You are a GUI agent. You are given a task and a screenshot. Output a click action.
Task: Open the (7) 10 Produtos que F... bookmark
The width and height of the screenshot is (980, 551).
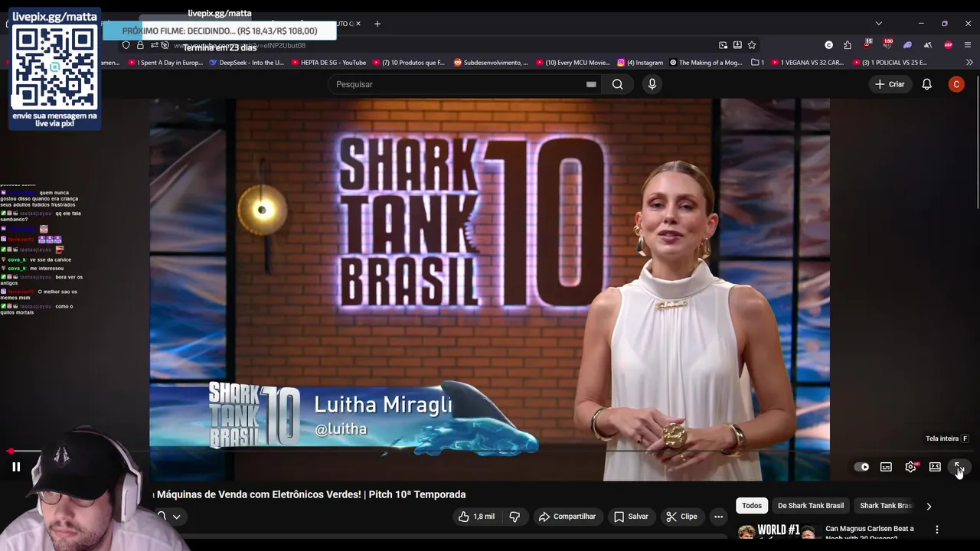(x=408, y=63)
